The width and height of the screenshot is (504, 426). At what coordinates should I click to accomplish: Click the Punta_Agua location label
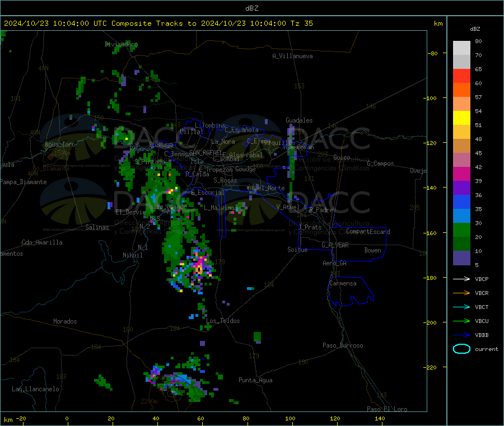(x=255, y=380)
